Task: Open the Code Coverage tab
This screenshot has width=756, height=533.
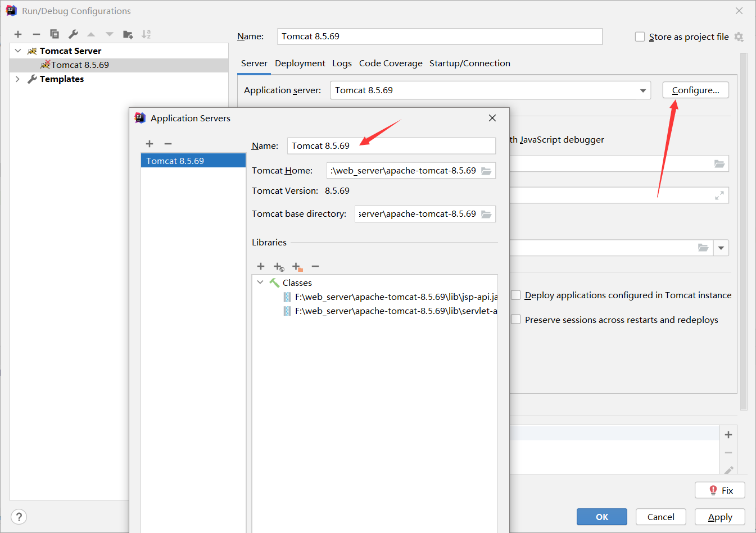Action: (391, 63)
